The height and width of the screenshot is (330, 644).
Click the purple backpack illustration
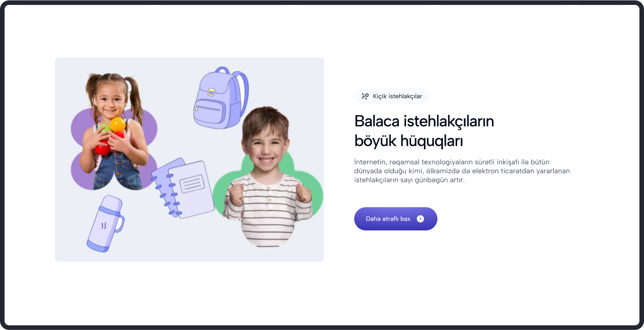point(220,98)
